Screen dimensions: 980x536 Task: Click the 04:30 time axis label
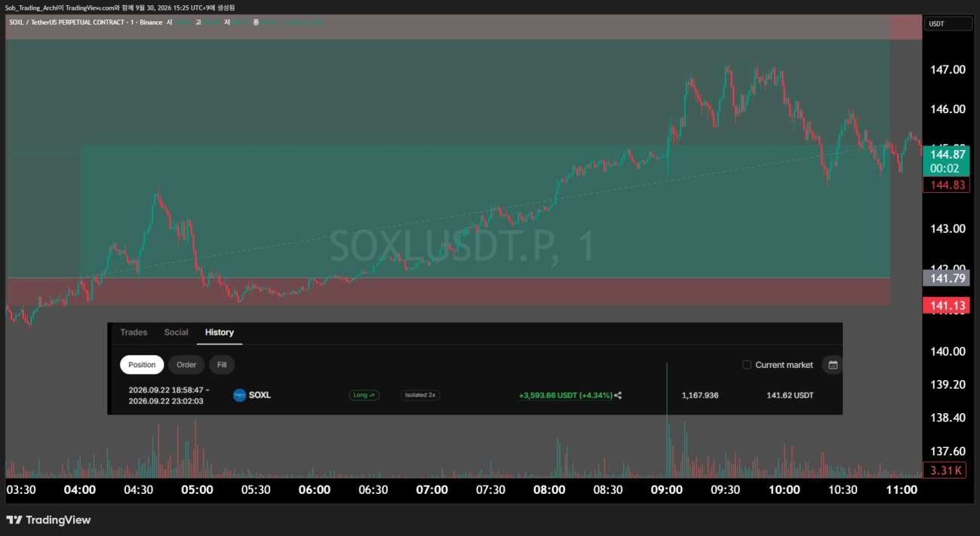coord(138,489)
